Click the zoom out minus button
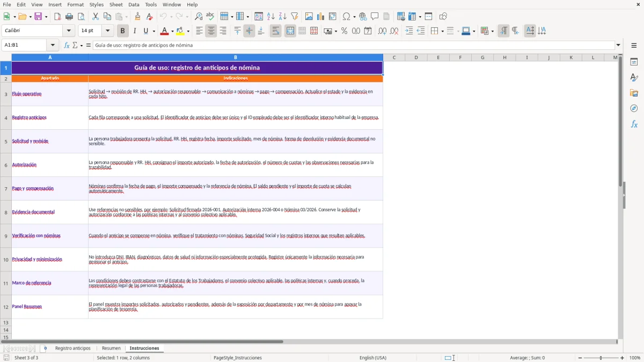This screenshot has width=644, height=362. 580,358
